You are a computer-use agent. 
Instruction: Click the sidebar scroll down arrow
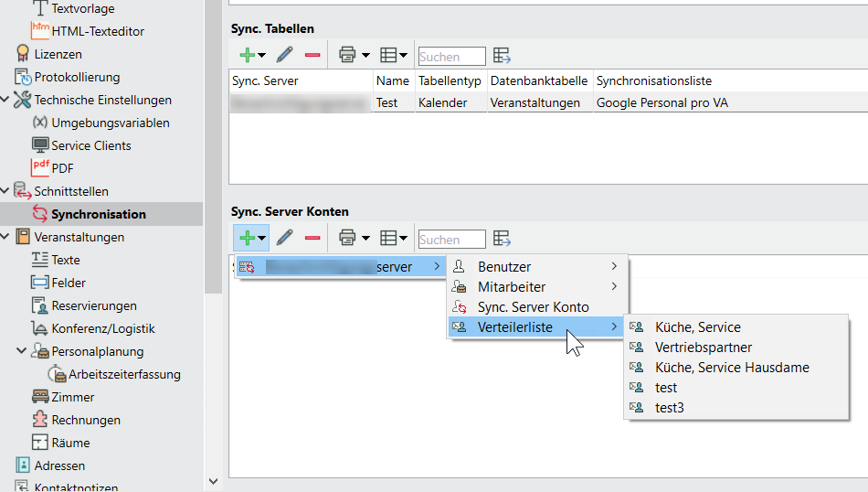click(213, 481)
